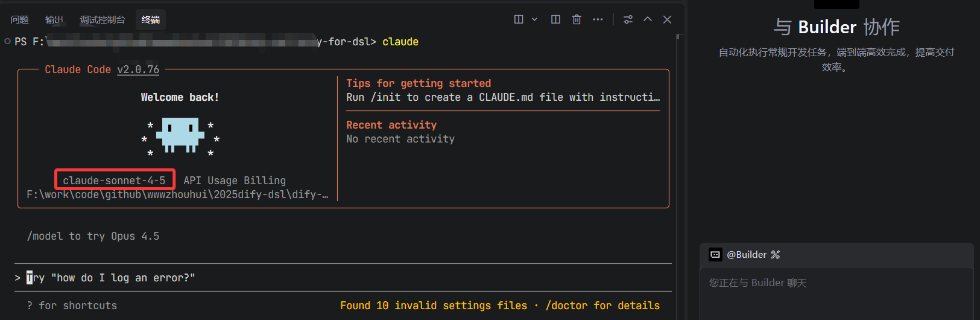Viewport: 980px width, 320px height.
Task: Click the claude-sonnet-4-5 model label
Action: (x=114, y=181)
